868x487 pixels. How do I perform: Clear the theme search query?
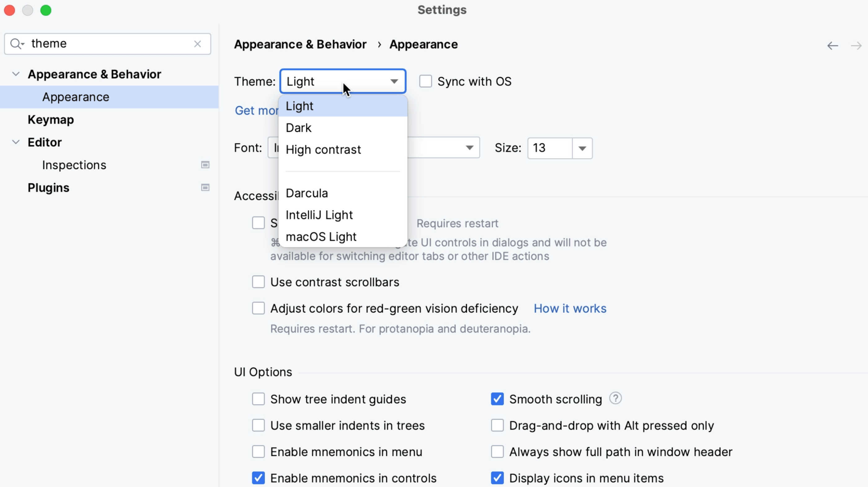coord(198,44)
